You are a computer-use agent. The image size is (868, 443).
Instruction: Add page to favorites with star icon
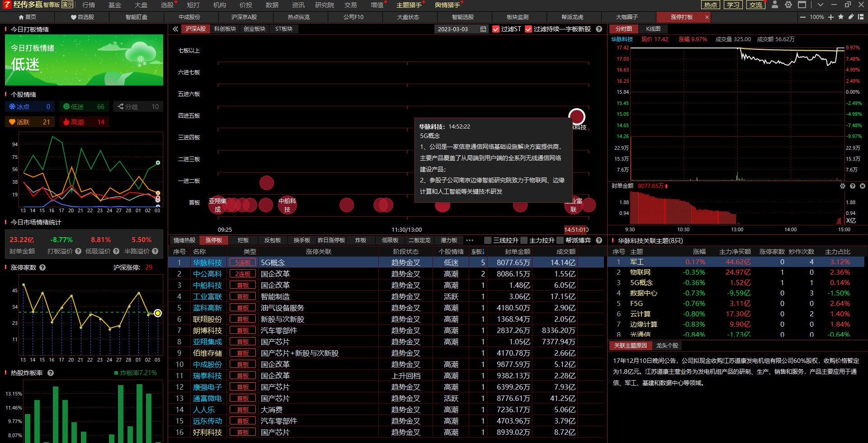pos(841,17)
